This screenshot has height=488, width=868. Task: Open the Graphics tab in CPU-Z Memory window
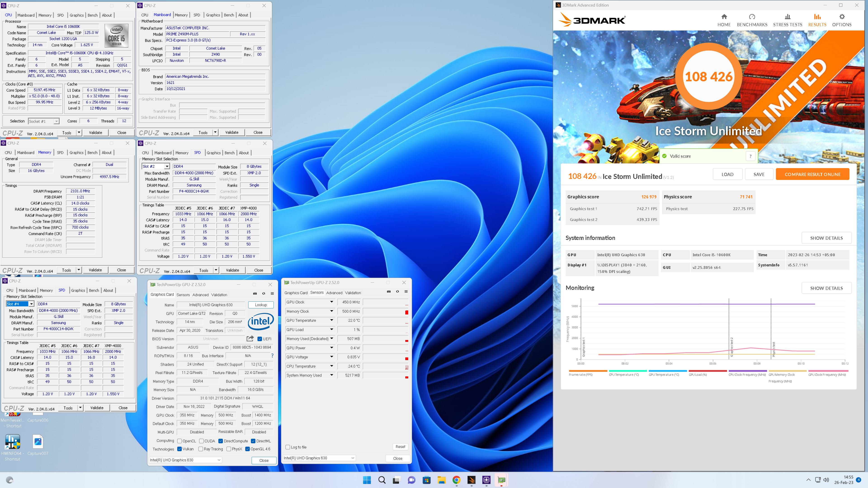(x=76, y=152)
